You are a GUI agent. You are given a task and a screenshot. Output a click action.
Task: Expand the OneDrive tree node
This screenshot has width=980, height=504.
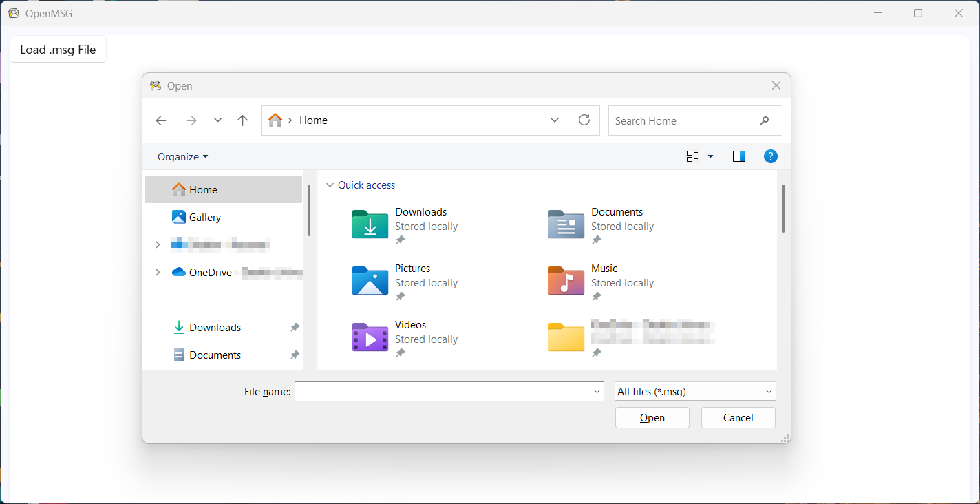point(158,272)
